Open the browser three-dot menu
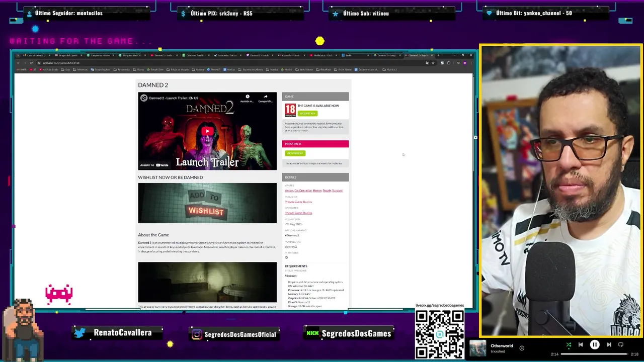Screen dimensions: 644x362 (471, 63)
